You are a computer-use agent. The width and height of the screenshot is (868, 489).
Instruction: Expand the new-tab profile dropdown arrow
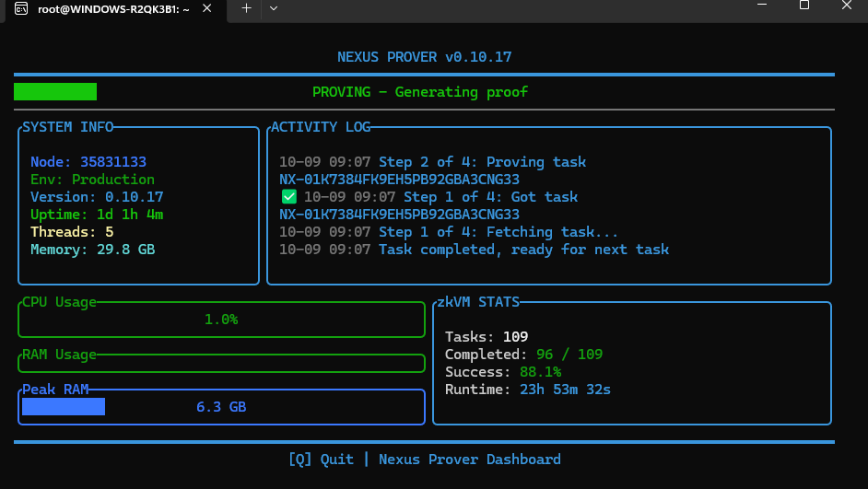point(274,8)
